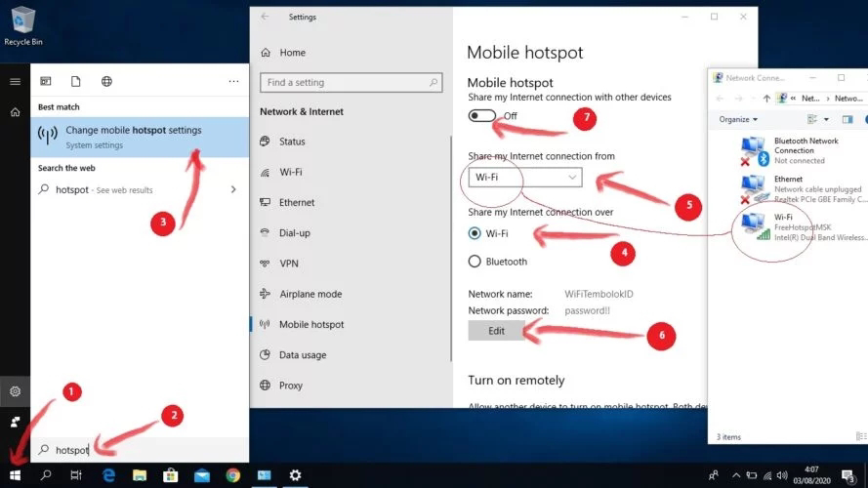868x488 pixels.
Task: Open the Control Panel taskbar icon
Action: tap(264, 475)
